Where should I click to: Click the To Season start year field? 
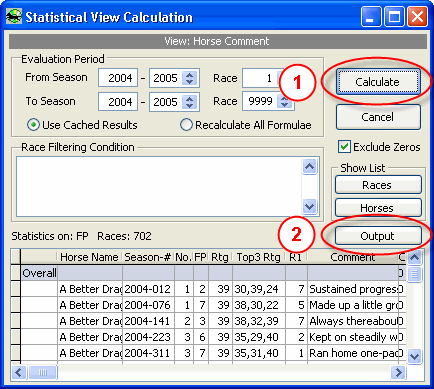point(118,102)
